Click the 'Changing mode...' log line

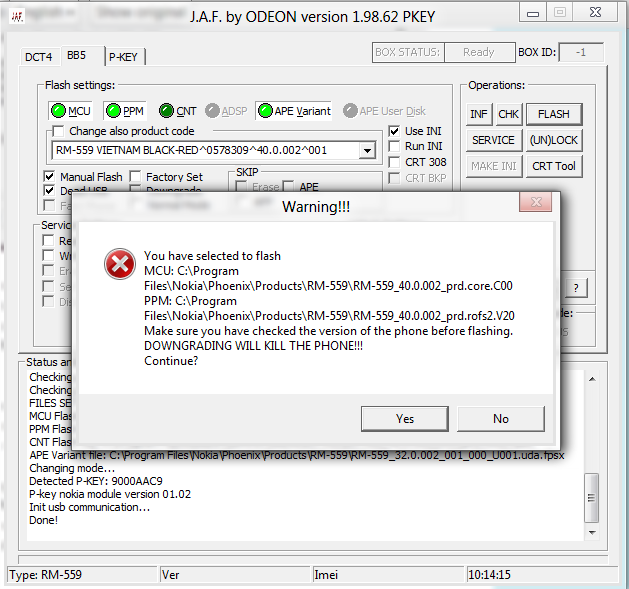72,468
